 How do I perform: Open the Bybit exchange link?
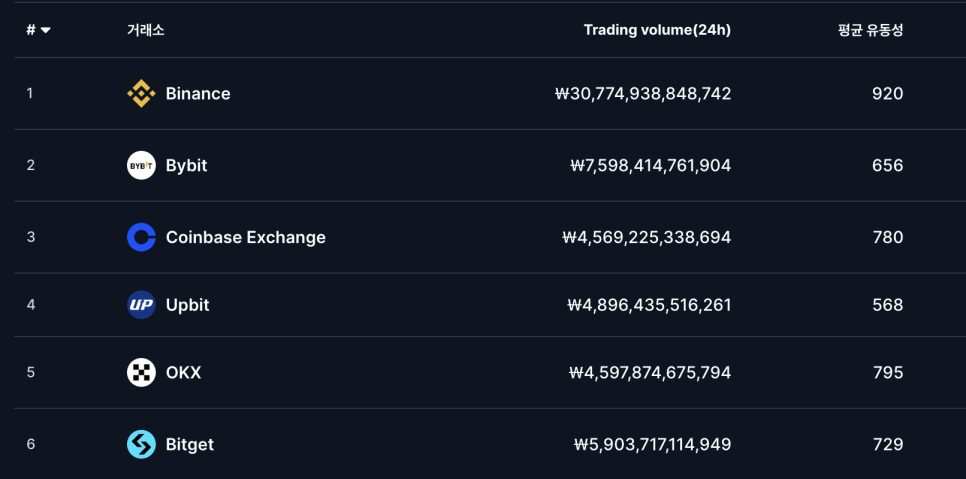pyautogui.click(x=186, y=166)
